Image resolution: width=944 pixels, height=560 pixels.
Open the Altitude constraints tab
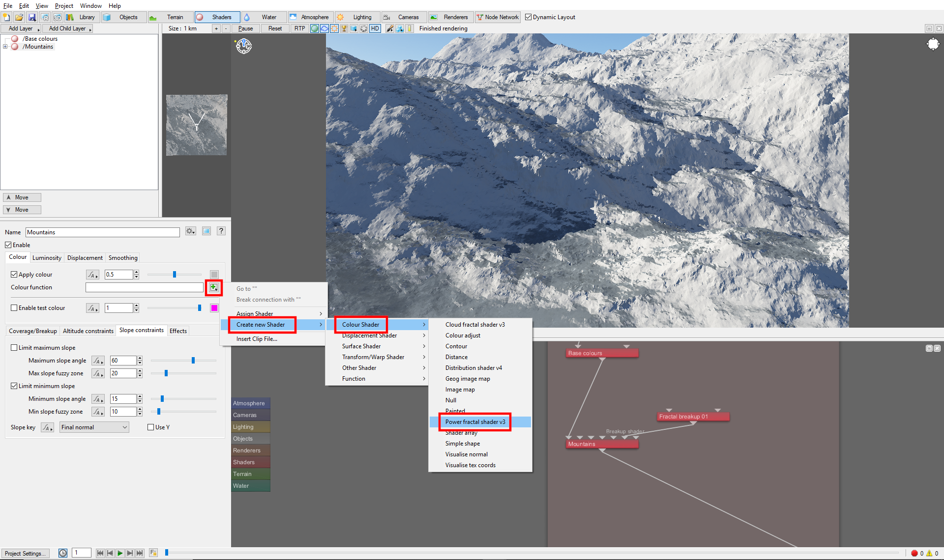[88, 331]
